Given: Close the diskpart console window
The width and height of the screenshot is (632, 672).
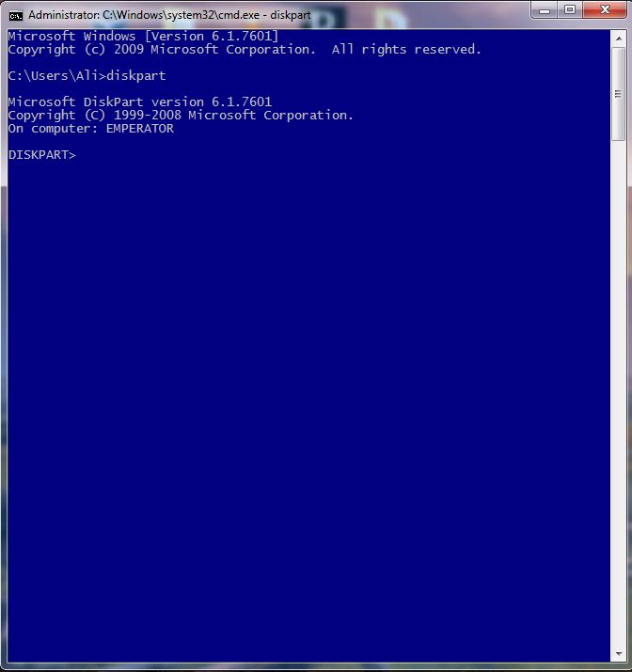Looking at the screenshot, I should coord(605,10).
